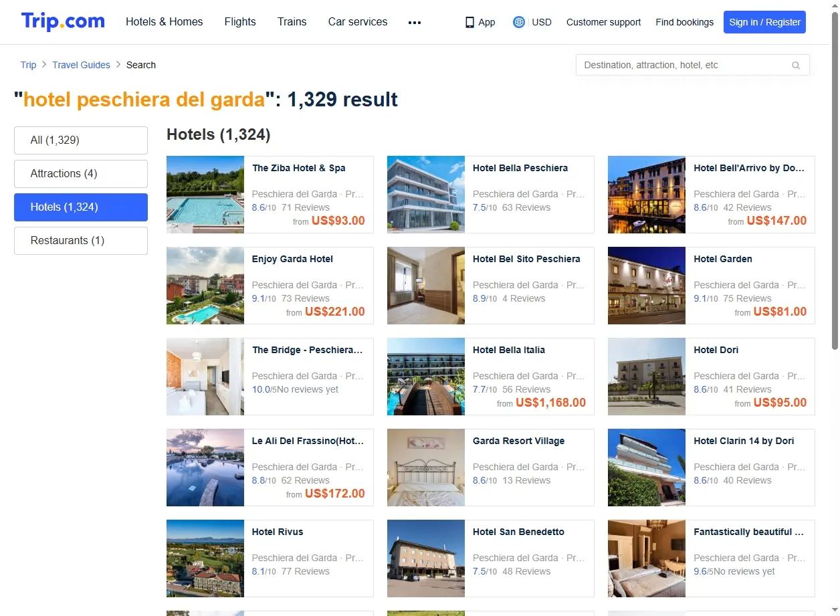Open Garda Resort Village bed photo
The height and width of the screenshot is (616, 840).
point(426,468)
